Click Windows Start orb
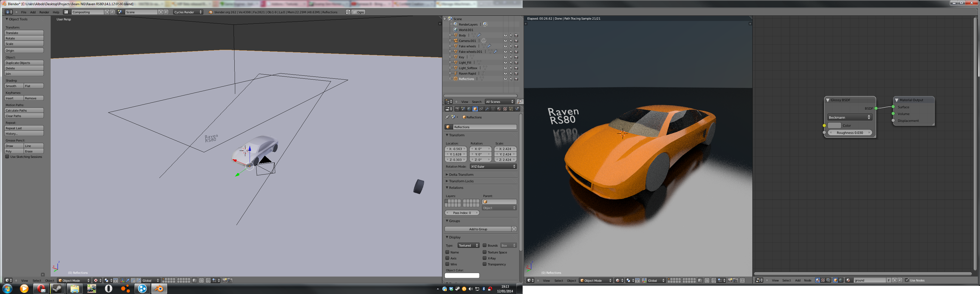Viewport: 980px width, 294px height. tap(7, 289)
